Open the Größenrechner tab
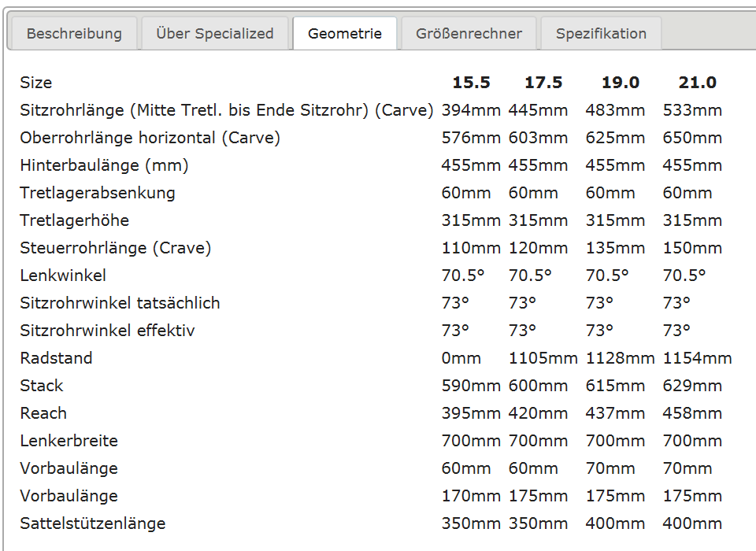 click(x=469, y=34)
